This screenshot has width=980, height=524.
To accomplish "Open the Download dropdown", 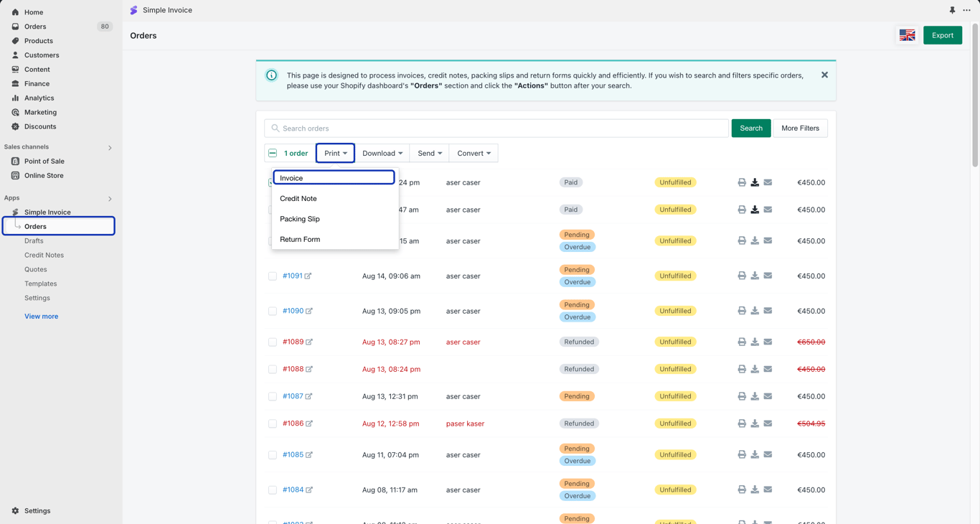I will pos(382,153).
